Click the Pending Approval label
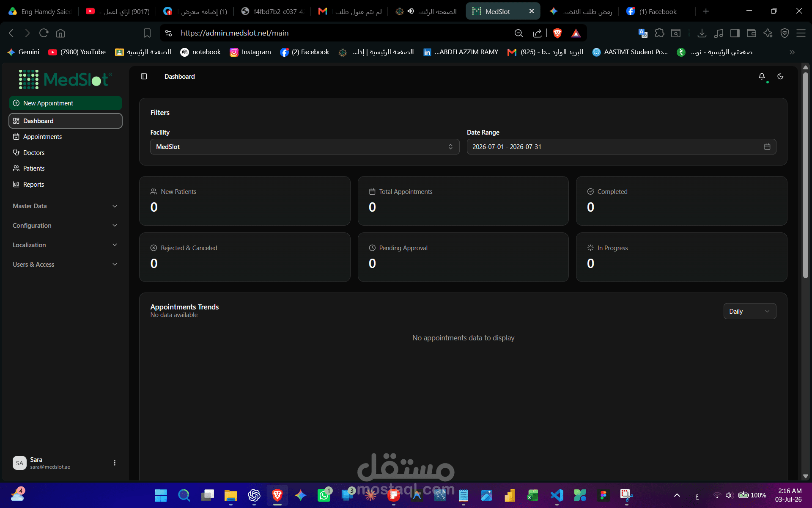 click(x=403, y=248)
